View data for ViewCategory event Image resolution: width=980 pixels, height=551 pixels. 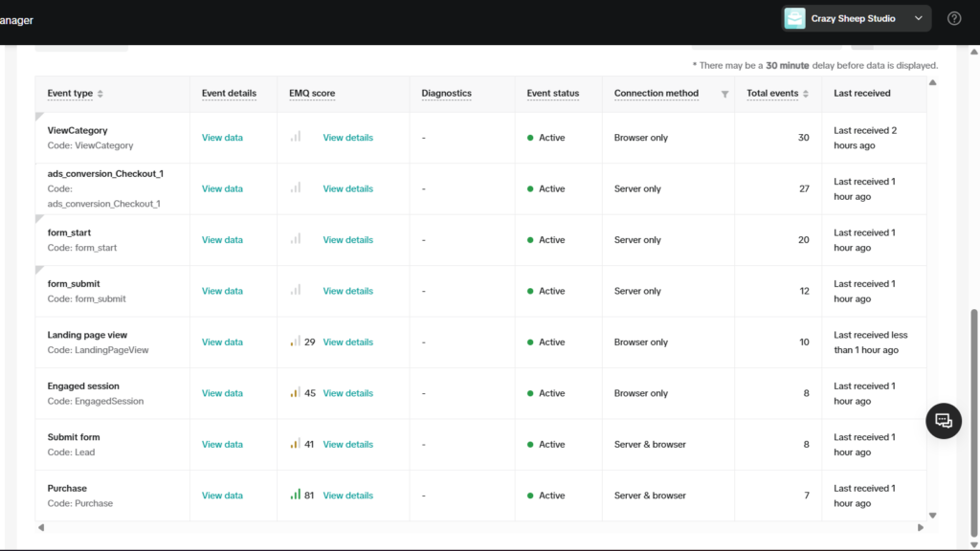click(222, 138)
